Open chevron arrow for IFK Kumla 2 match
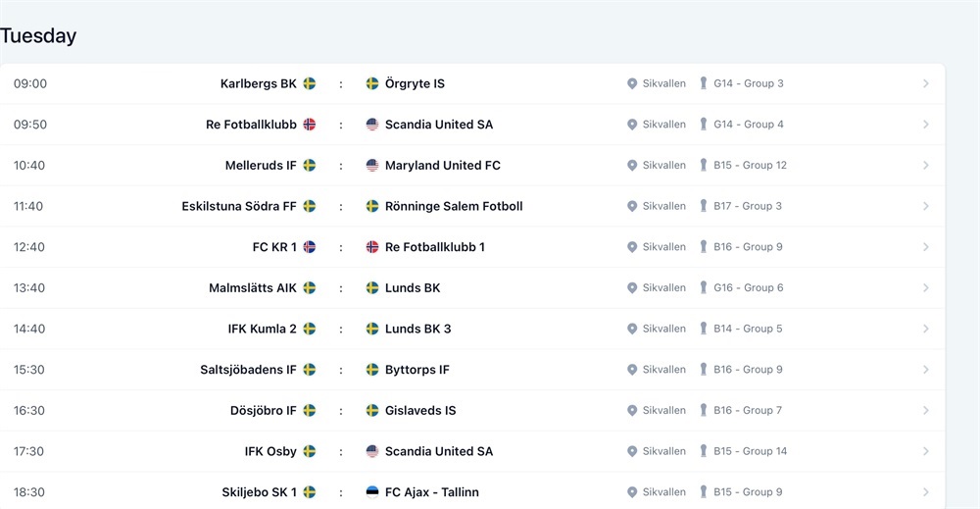Viewport: 980px width, 509px height. click(926, 329)
